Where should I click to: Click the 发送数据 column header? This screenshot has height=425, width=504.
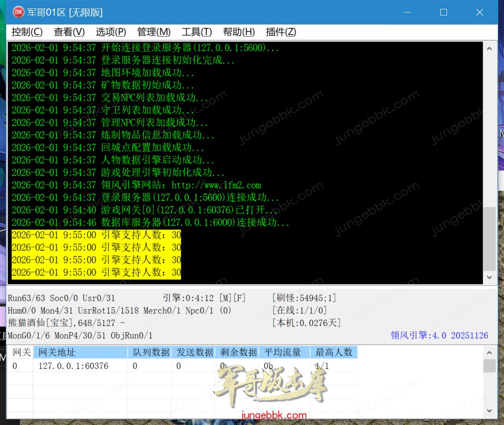coord(195,352)
